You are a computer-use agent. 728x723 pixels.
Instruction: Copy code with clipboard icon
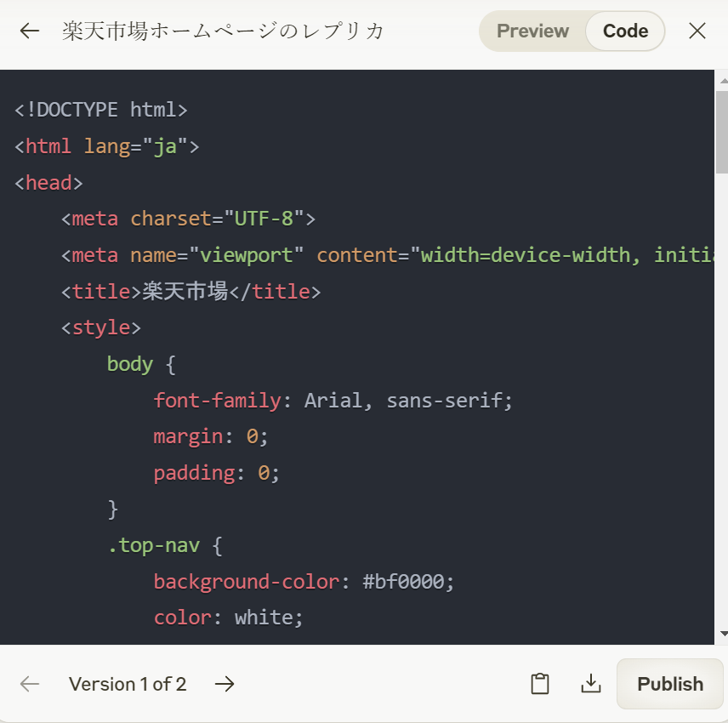click(x=540, y=684)
